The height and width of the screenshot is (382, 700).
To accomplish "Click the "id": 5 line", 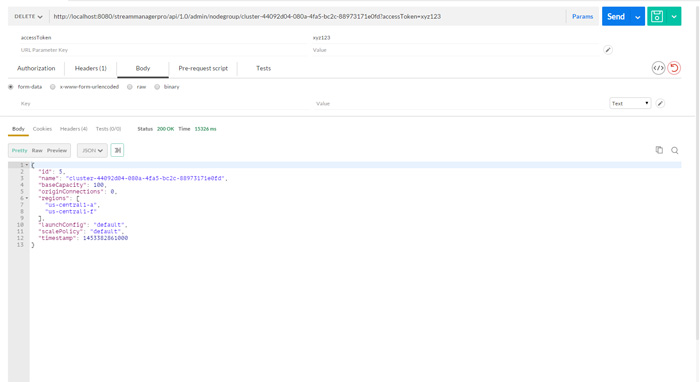I will 51,172.
